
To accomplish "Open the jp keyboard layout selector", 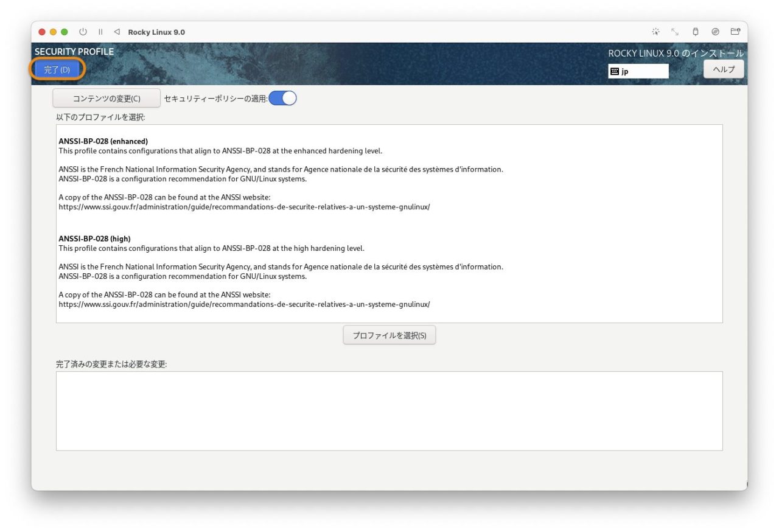I will click(638, 71).
